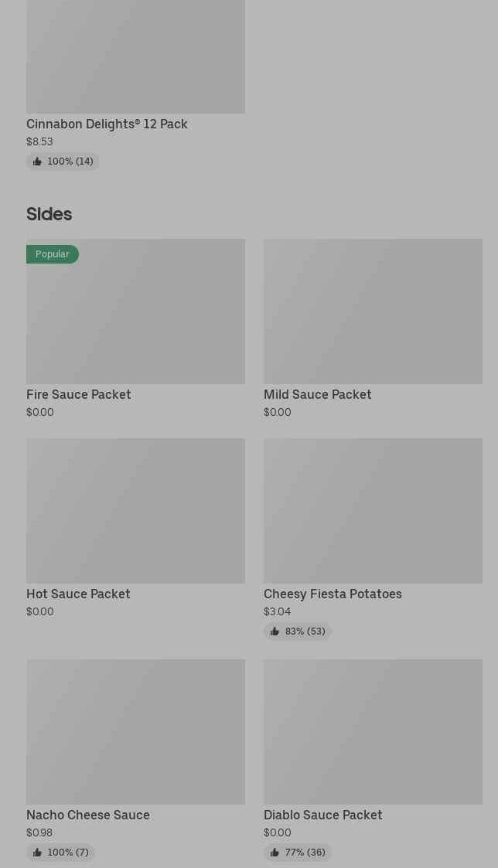Open the Diablo Sauce Packet photo
Viewport: 498px width, 868px height.
pos(373,731)
